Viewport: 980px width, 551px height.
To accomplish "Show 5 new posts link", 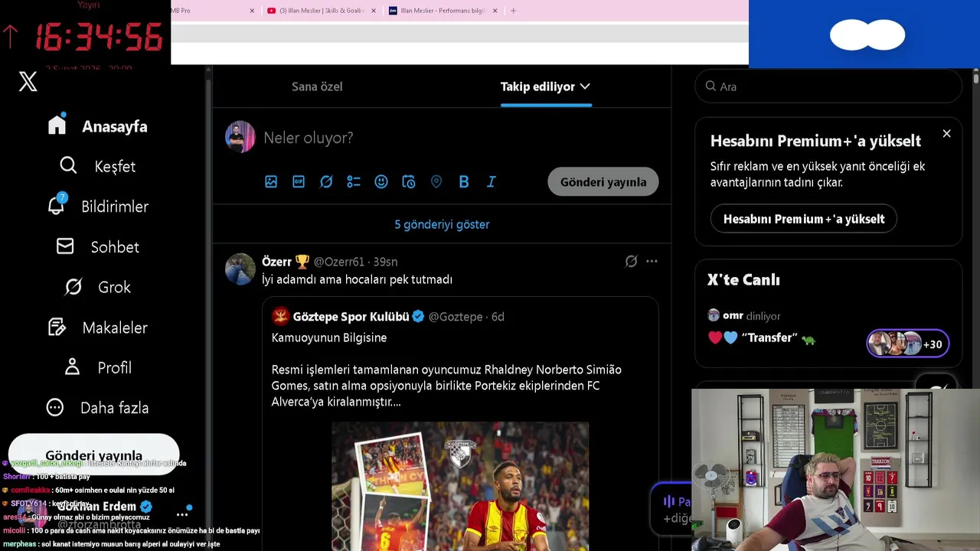I will (x=442, y=224).
